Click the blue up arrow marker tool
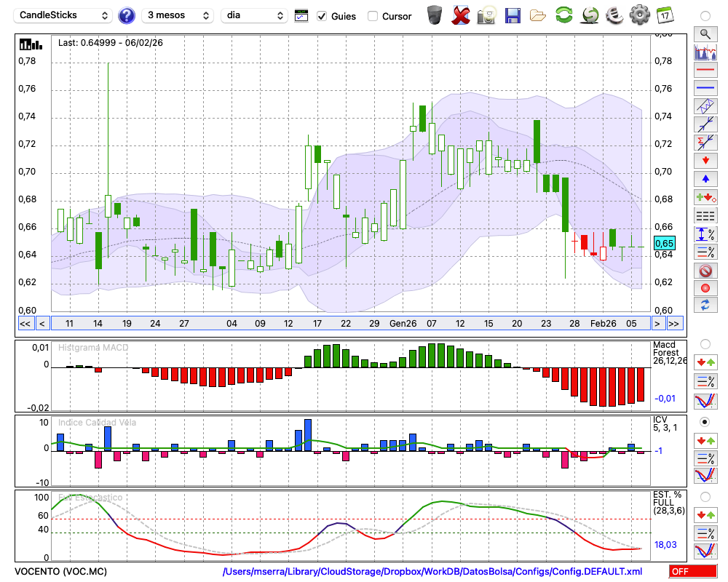The image size is (728, 582). pos(705,179)
